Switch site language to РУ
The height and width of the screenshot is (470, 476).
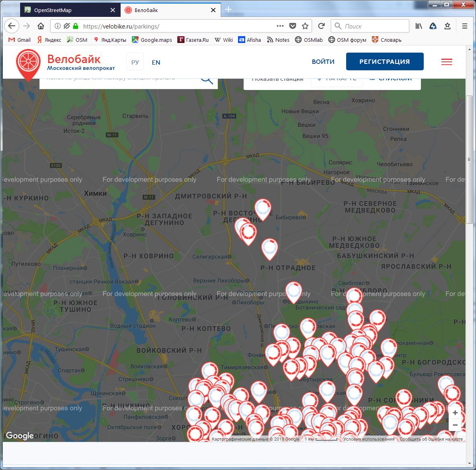(x=135, y=62)
